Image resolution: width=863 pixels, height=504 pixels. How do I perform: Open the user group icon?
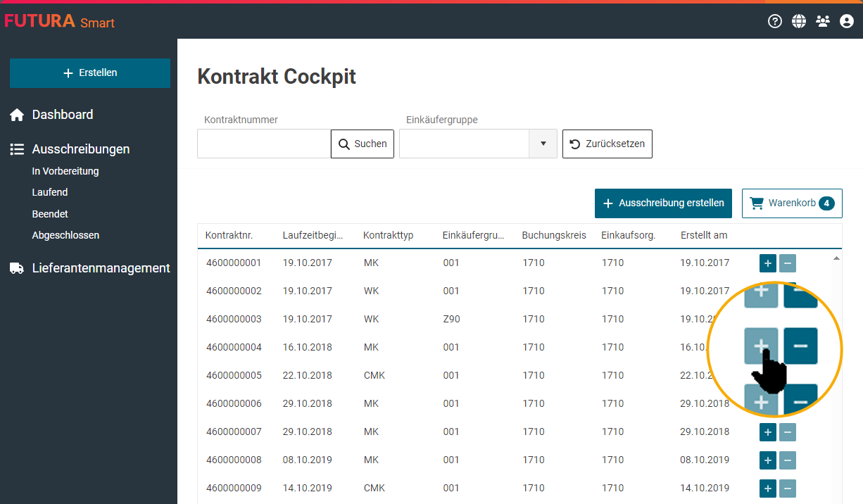coord(823,21)
